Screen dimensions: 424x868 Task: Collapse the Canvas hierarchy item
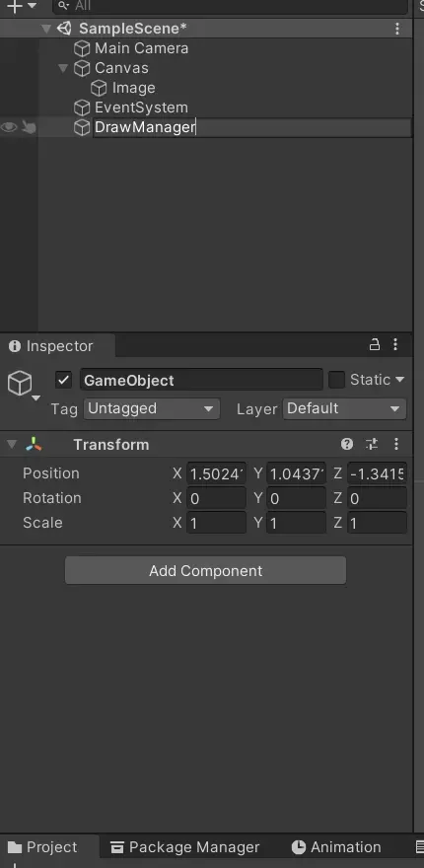click(63, 68)
